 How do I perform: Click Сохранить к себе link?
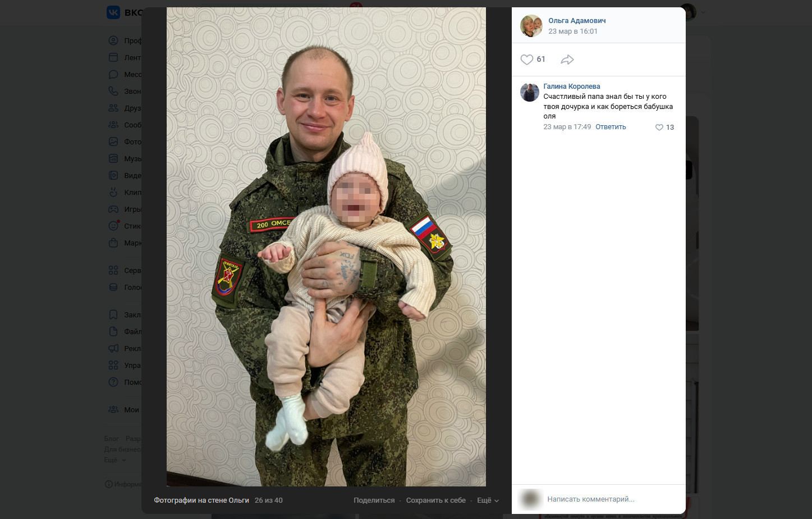coord(436,500)
